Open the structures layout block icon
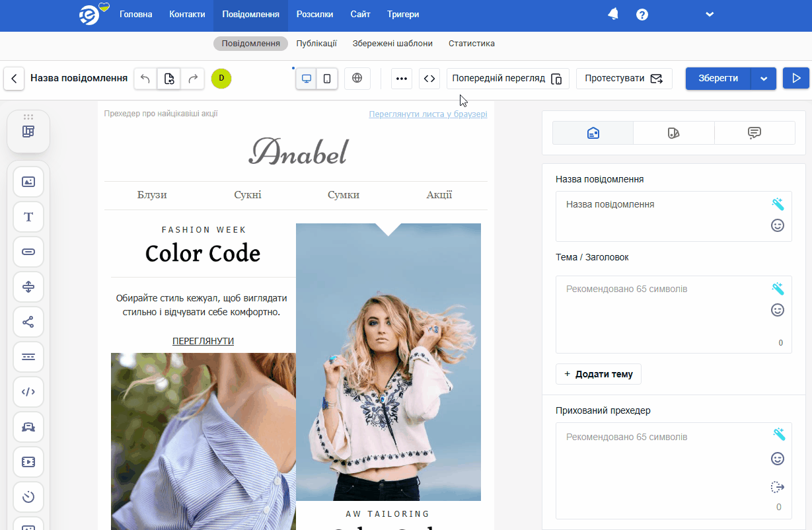Image resolution: width=812 pixels, height=530 pixels. [x=28, y=132]
